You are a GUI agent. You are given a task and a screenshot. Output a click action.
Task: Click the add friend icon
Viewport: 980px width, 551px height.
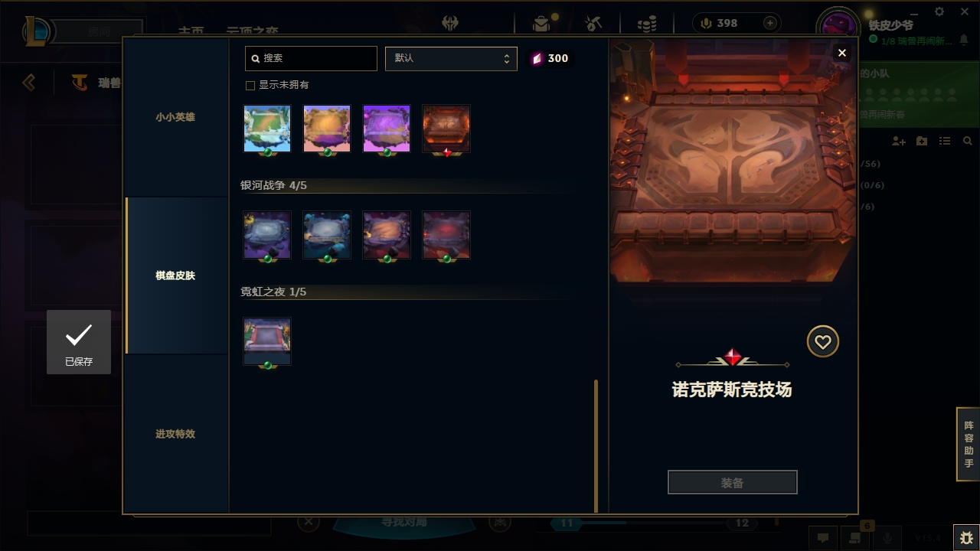click(x=899, y=142)
